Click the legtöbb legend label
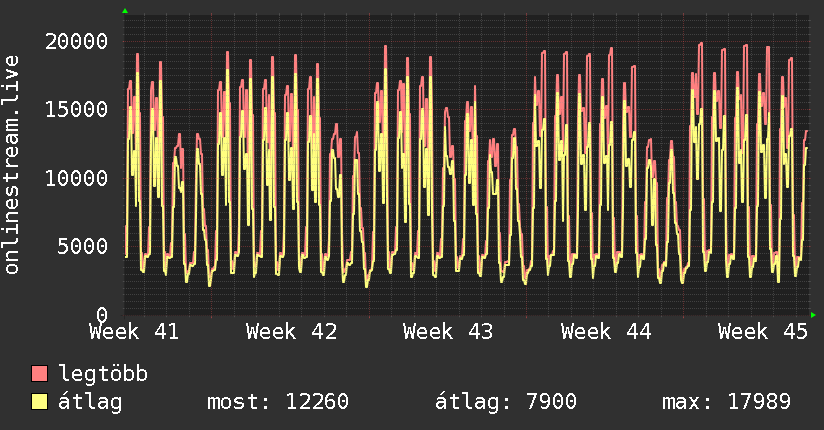Image resolution: width=824 pixels, height=430 pixels. click(x=103, y=373)
